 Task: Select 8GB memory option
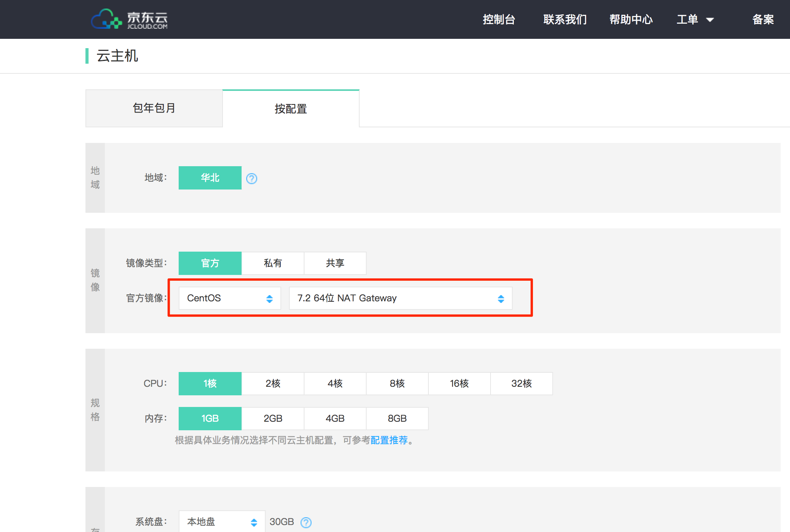click(397, 419)
